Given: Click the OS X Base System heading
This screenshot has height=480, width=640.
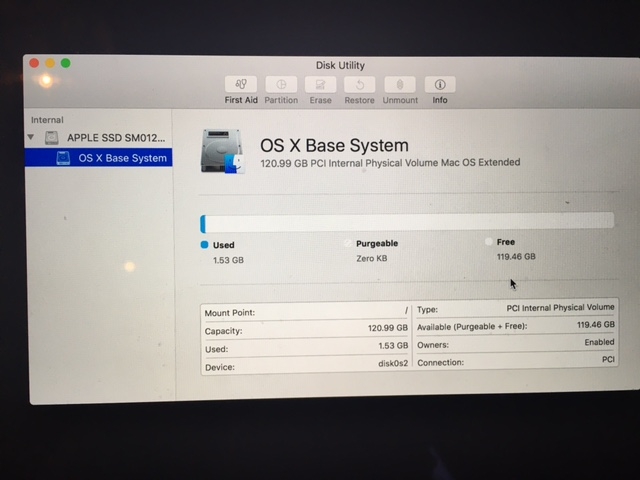Looking at the screenshot, I should point(334,145).
